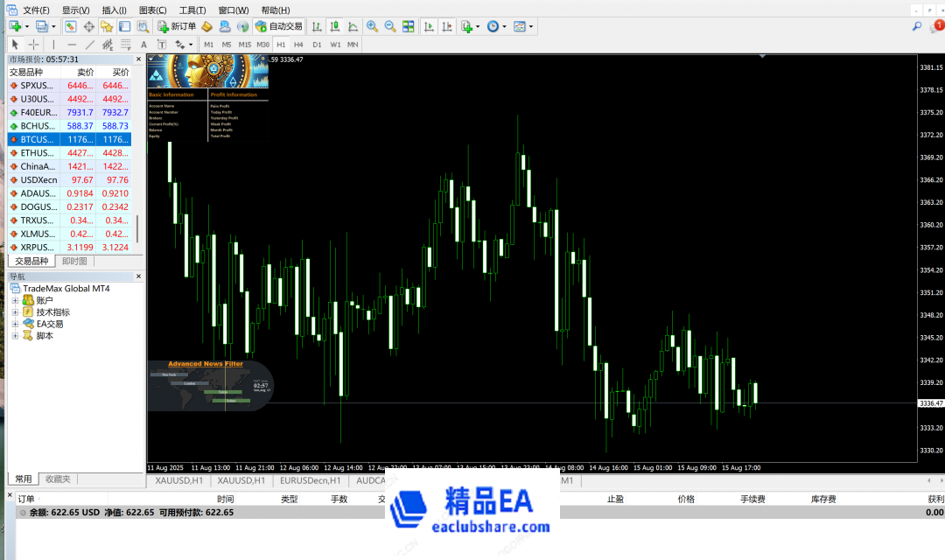The height and width of the screenshot is (560, 945).
Task: Open the periodicity clock dropdown arrow
Action: pyautogui.click(x=505, y=27)
